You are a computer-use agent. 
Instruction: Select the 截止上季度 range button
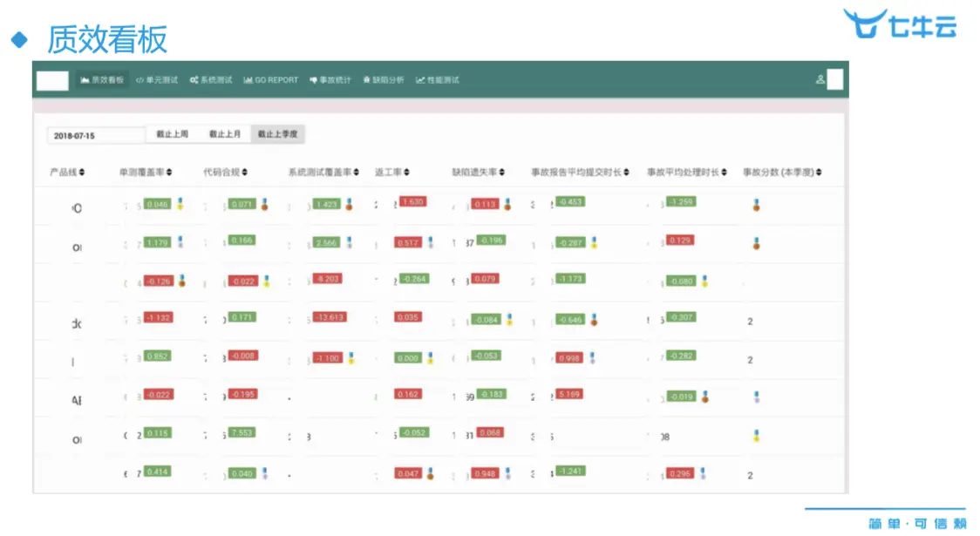coord(277,134)
